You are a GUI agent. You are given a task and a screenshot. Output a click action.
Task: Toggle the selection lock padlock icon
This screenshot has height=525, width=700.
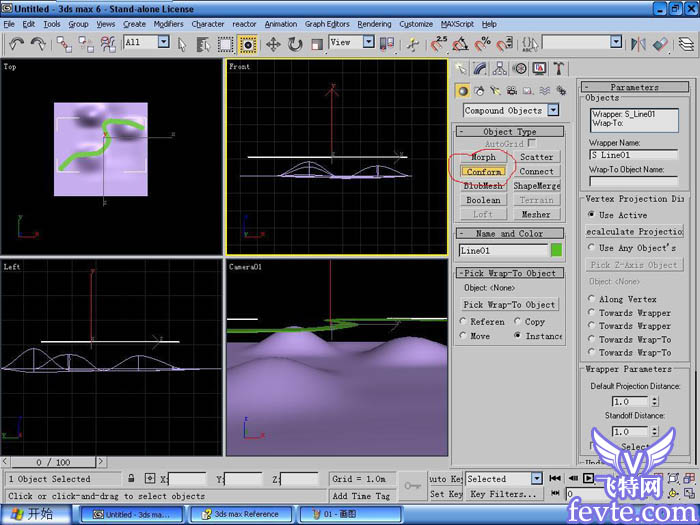[132, 479]
